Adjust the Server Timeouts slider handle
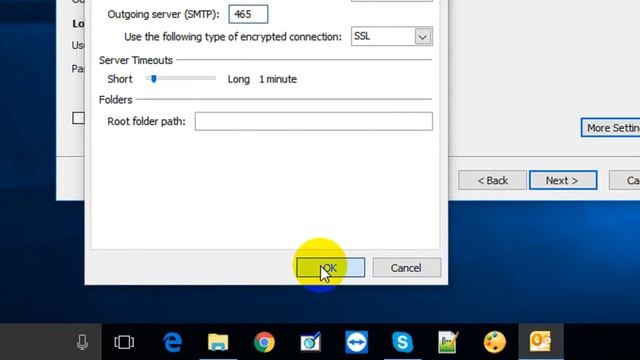The width and height of the screenshot is (640, 360). [153, 79]
